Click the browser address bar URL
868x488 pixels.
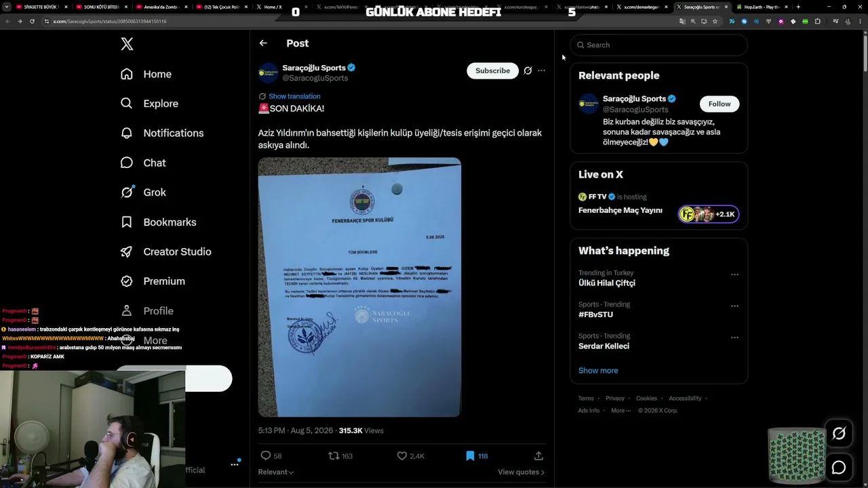110,21
